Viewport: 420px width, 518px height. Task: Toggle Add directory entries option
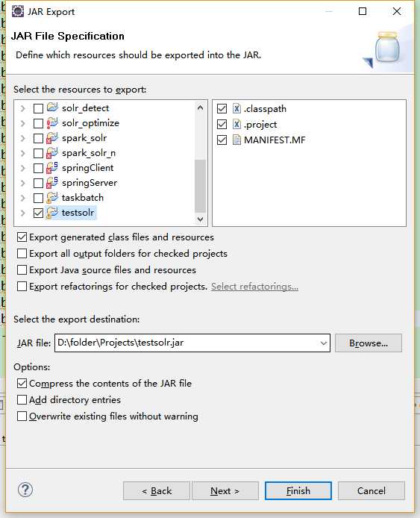[22, 400]
